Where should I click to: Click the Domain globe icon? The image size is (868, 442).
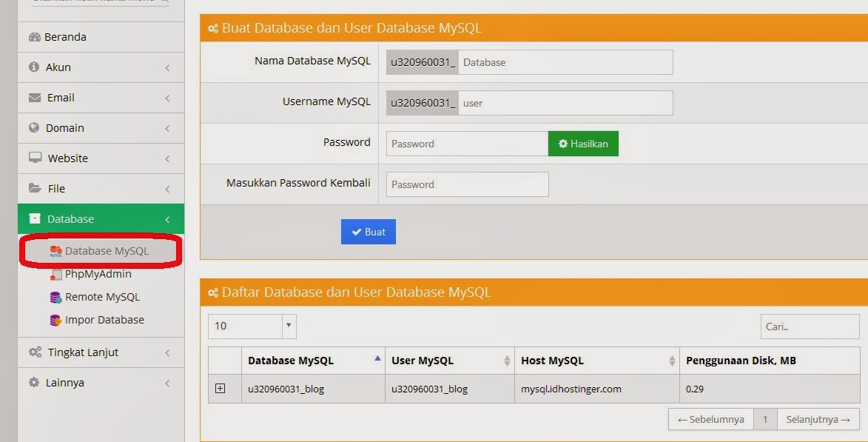(34, 127)
